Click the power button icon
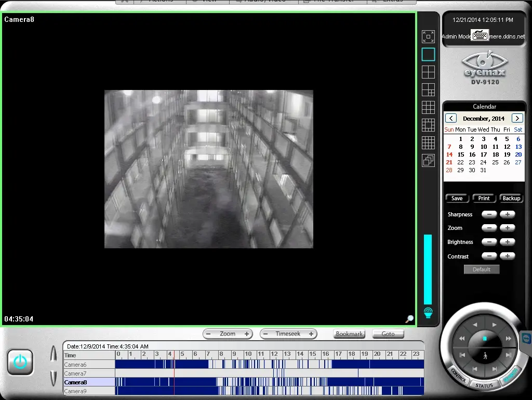532x400 pixels. [x=20, y=362]
